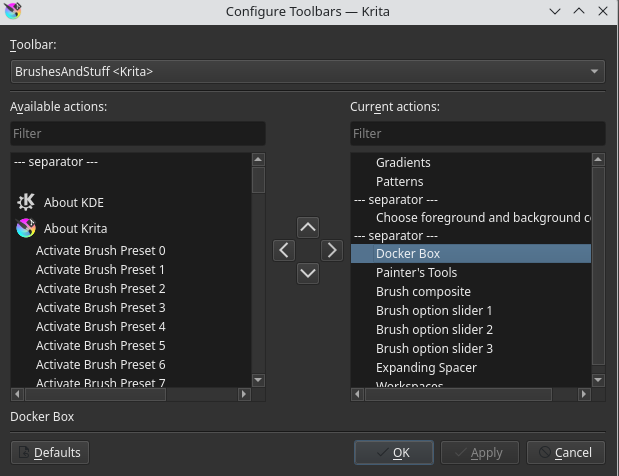The height and width of the screenshot is (476, 619).
Task: Select Gradients in current actions
Action: coord(403,162)
